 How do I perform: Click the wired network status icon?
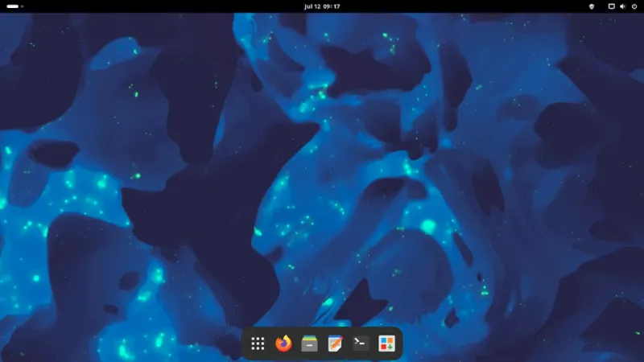[611, 6]
